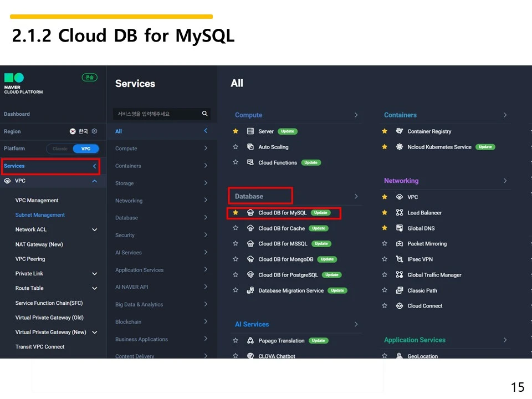Expand the Route Table submenu
532x399 pixels.
(95, 288)
